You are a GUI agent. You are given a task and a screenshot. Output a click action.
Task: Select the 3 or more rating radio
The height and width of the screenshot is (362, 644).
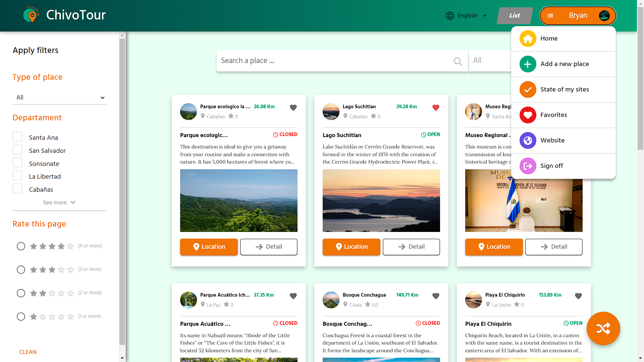pos(21,270)
